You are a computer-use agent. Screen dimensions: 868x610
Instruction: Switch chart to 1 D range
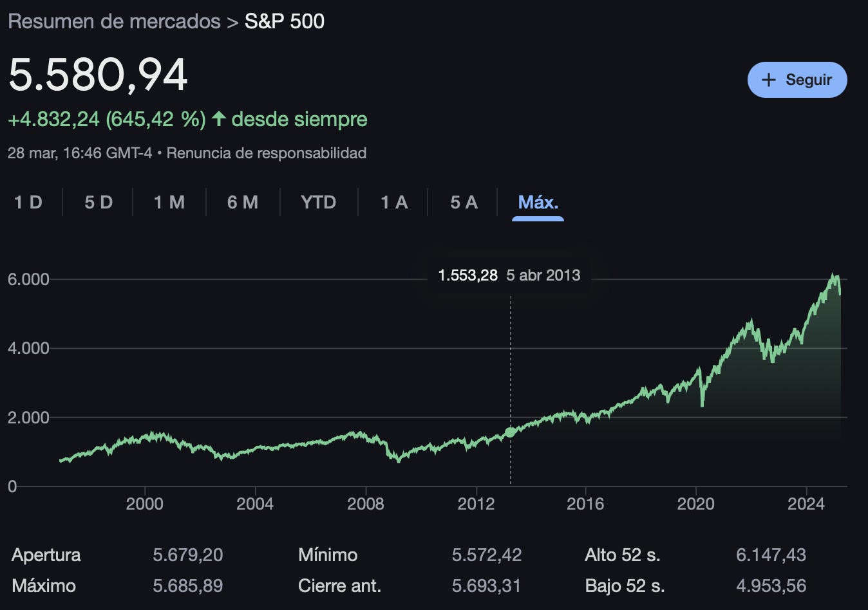coord(28,203)
